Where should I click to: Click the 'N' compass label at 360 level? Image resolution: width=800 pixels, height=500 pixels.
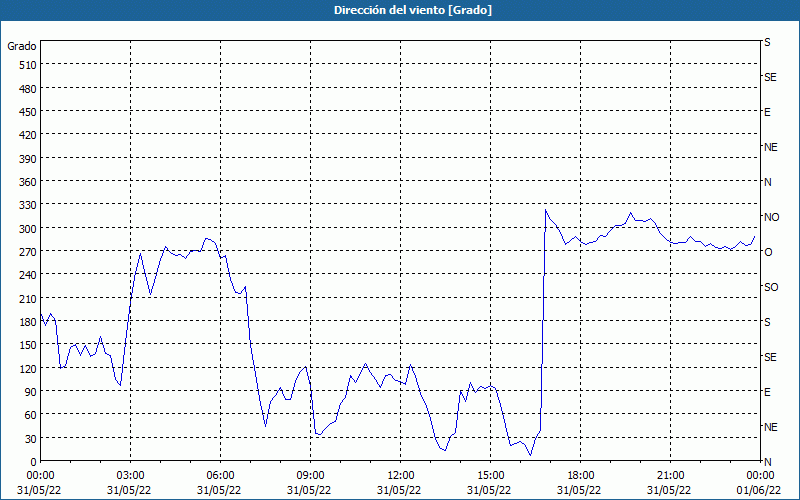767,182
